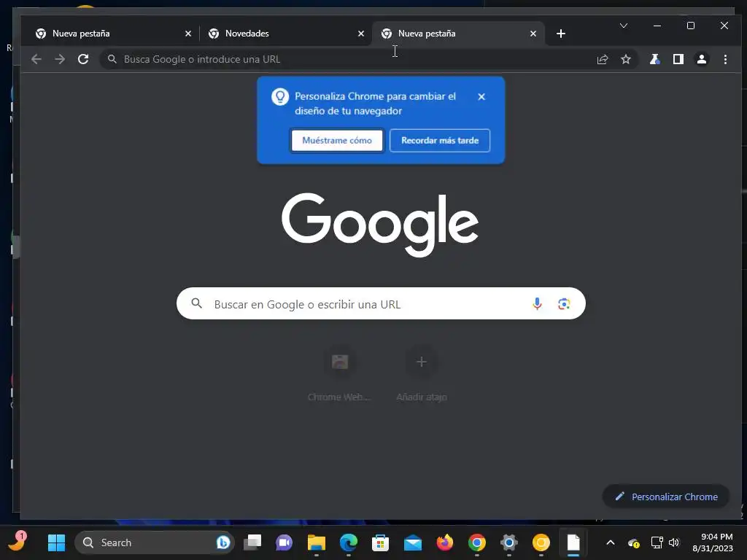Viewport: 747px width, 560px height.
Task: Open File Explorer from the taskbar
Action: click(317, 542)
